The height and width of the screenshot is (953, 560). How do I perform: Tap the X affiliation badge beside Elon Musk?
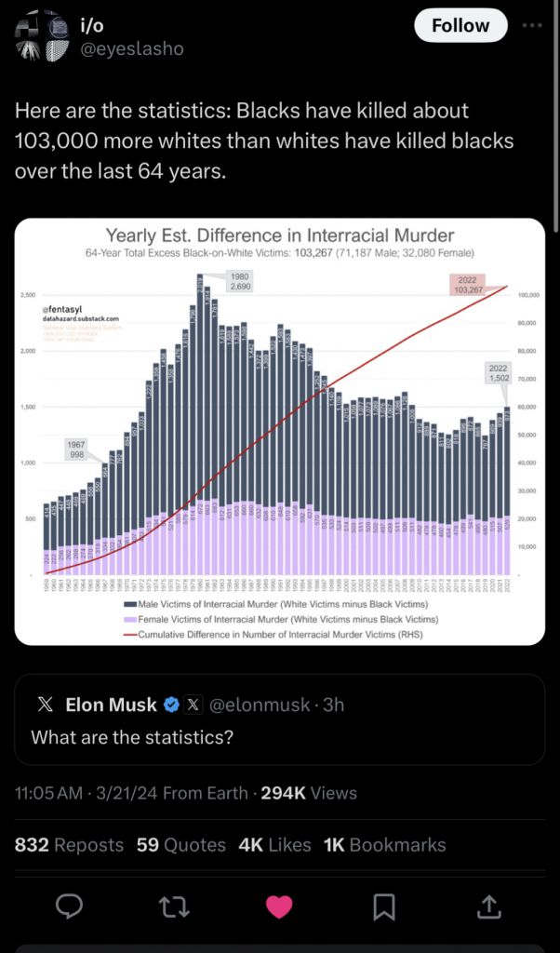click(x=193, y=705)
